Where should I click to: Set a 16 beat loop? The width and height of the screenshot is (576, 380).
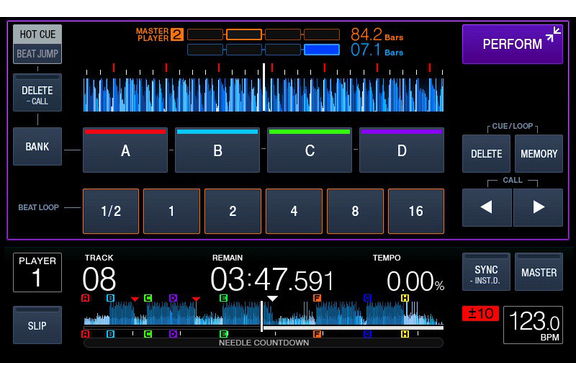click(416, 211)
